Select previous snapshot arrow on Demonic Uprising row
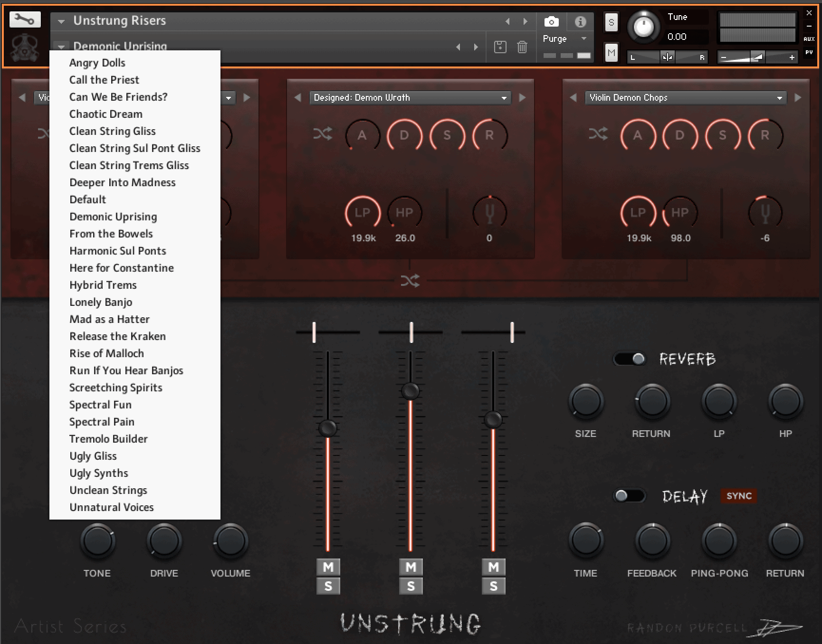 pos(458,47)
